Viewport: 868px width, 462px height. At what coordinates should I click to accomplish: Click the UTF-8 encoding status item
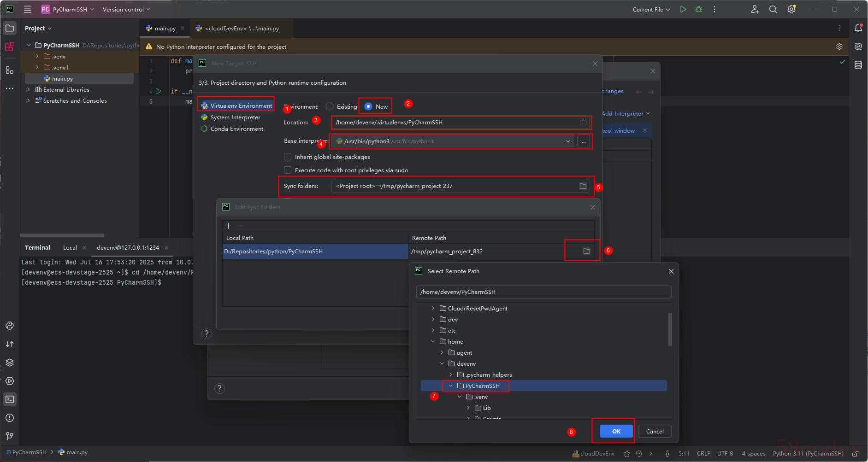(x=725, y=453)
